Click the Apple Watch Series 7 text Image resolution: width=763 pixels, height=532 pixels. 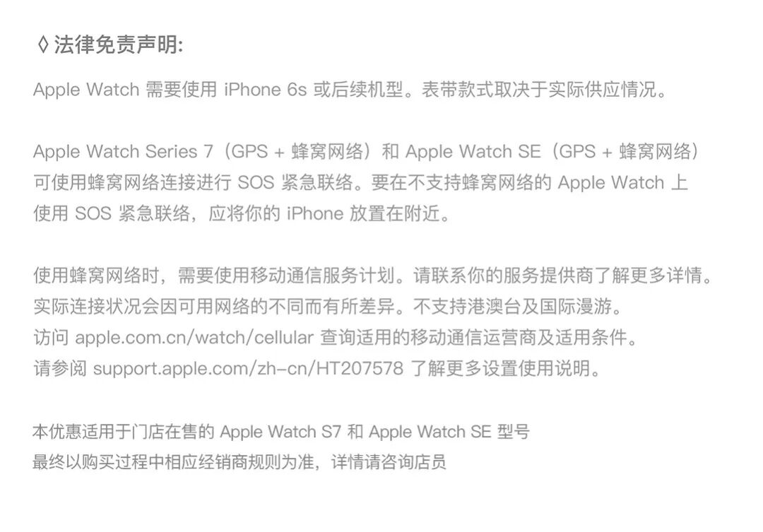click(123, 151)
